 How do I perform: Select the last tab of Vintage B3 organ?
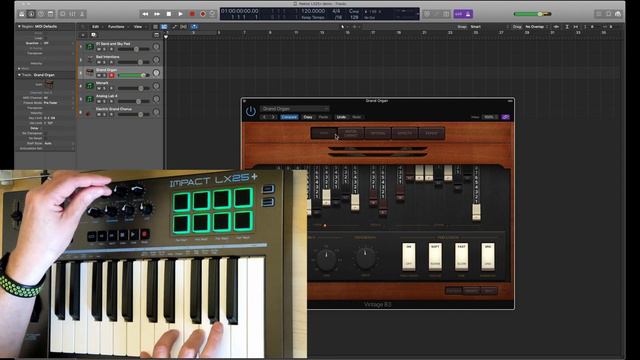coord(431,133)
